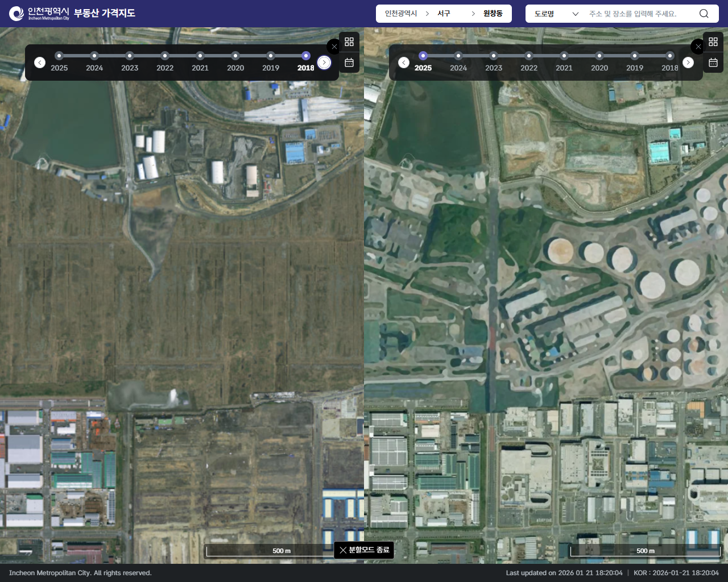Close the left timeline panel
Image resolution: width=728 pixels, height=582 pixels.
click(x=334, y=47)
